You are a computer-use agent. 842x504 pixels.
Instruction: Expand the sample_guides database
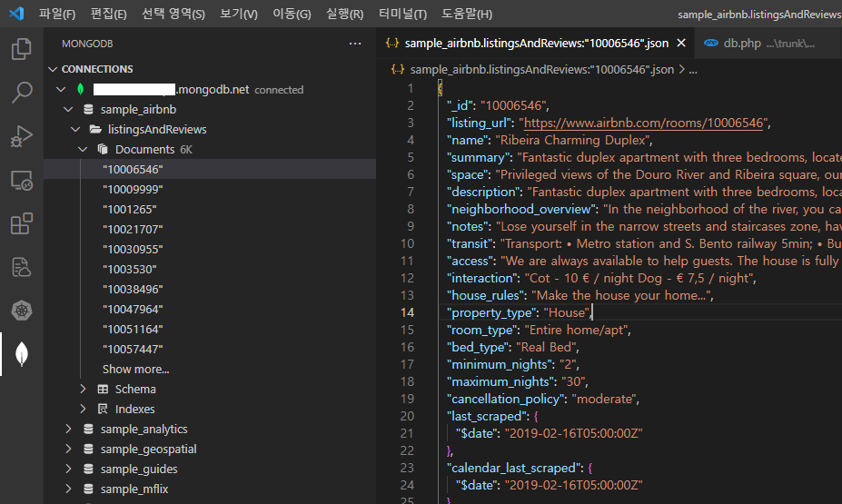[x=68, y=469]
